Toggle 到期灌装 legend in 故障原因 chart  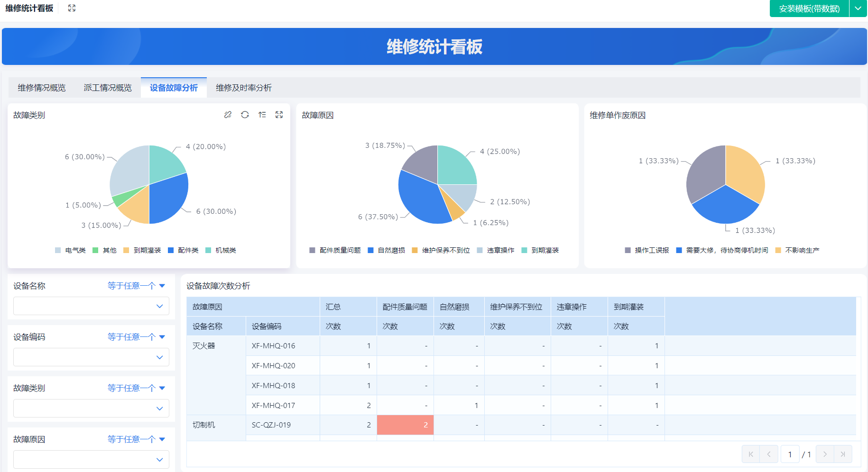[x=540, y=250]
